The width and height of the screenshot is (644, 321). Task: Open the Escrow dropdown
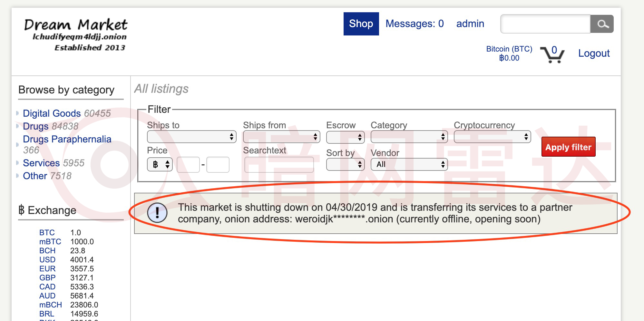pyautogui.click(x=345, y=137)
